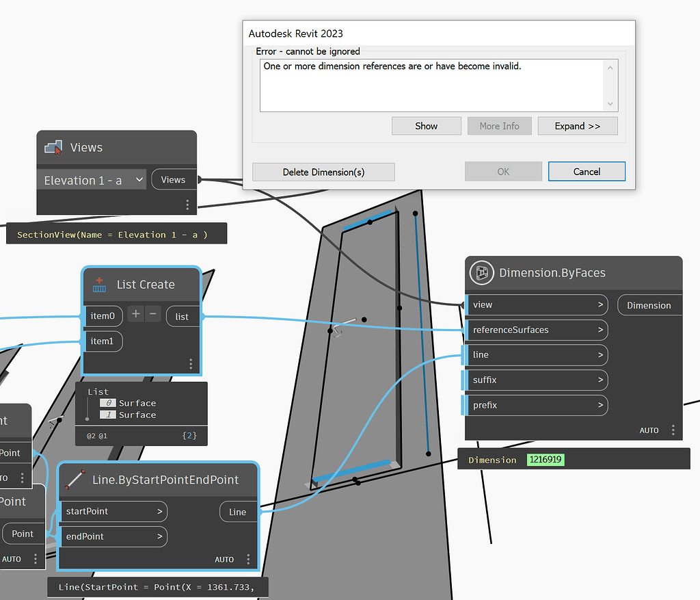This screenshot has height=600, width=700.
Task: Click Expand >> in the error dialog
Action: tap(578, 126)
